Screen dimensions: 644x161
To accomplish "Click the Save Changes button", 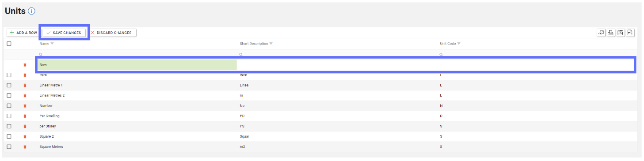I will [x=64, y=33].
